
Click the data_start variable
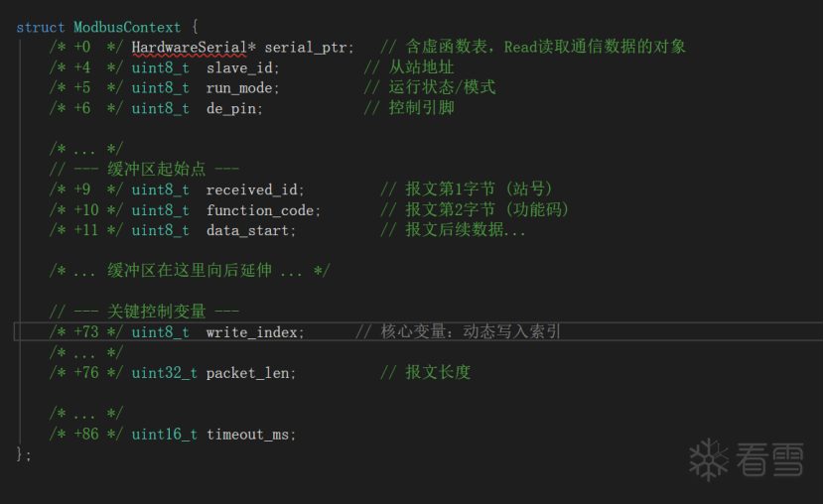pos(250,230)
